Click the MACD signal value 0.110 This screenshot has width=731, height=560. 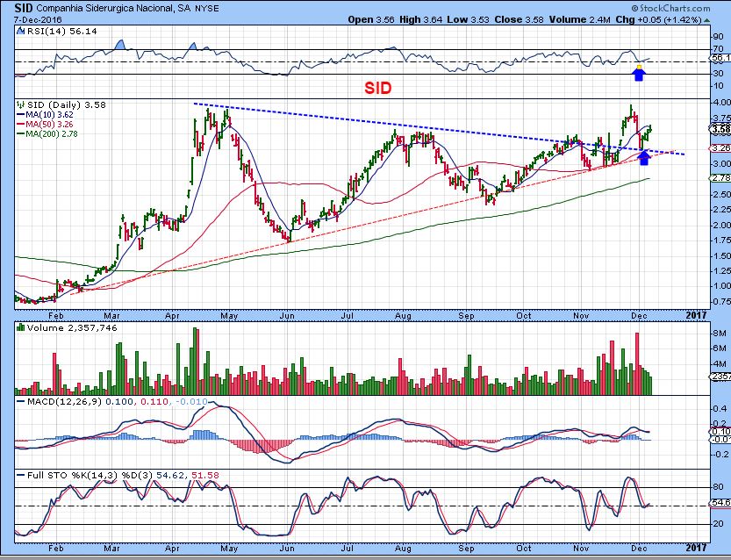(x=154, y=401)
